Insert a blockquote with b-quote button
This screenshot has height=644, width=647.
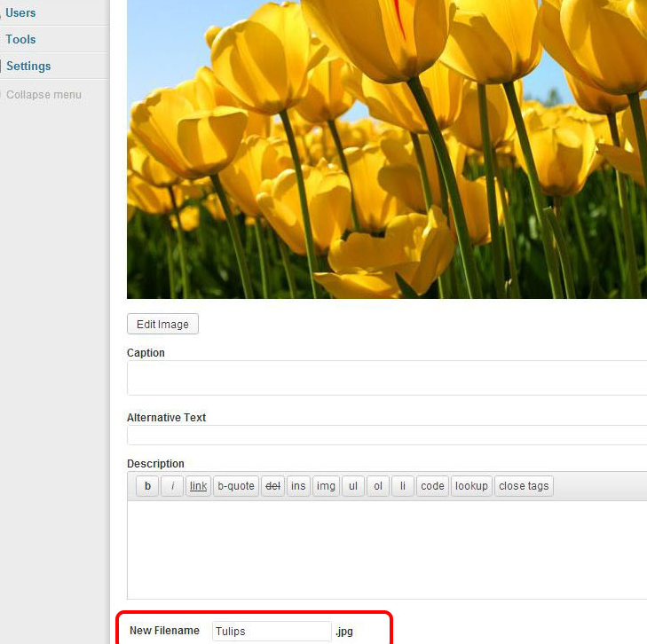(x=236, y=486)
